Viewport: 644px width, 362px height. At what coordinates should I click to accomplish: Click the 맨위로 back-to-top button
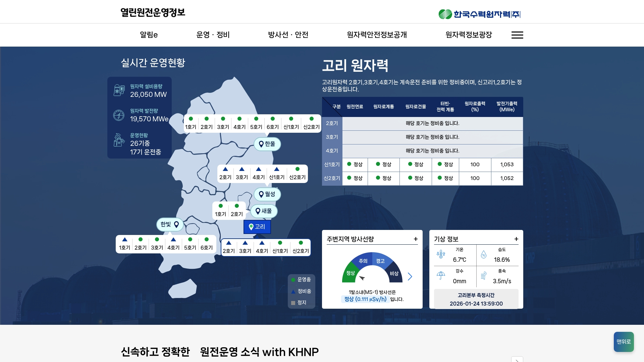pyautogui.click(x=624, y=342)
